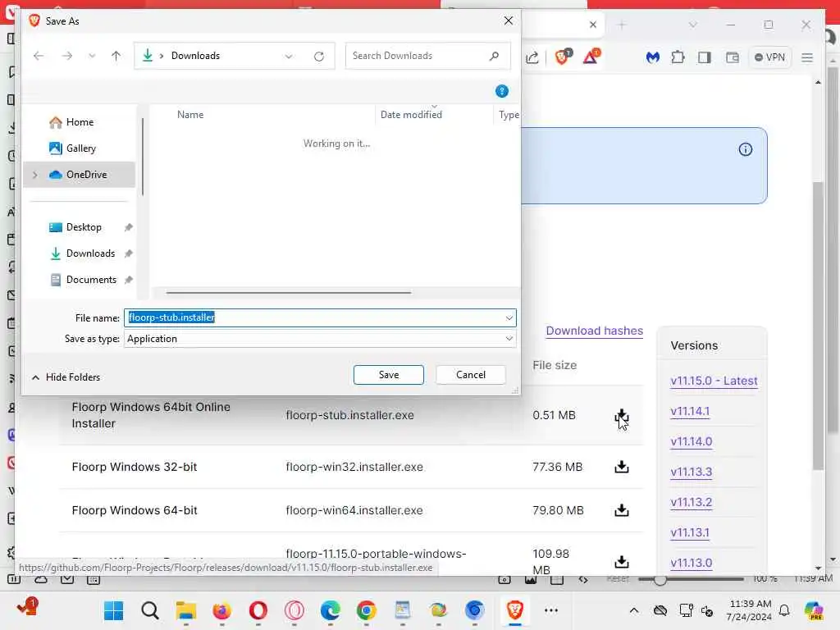
Task: Open the Brave Rewards triangle icon
Action: click(x=591, y=57)
